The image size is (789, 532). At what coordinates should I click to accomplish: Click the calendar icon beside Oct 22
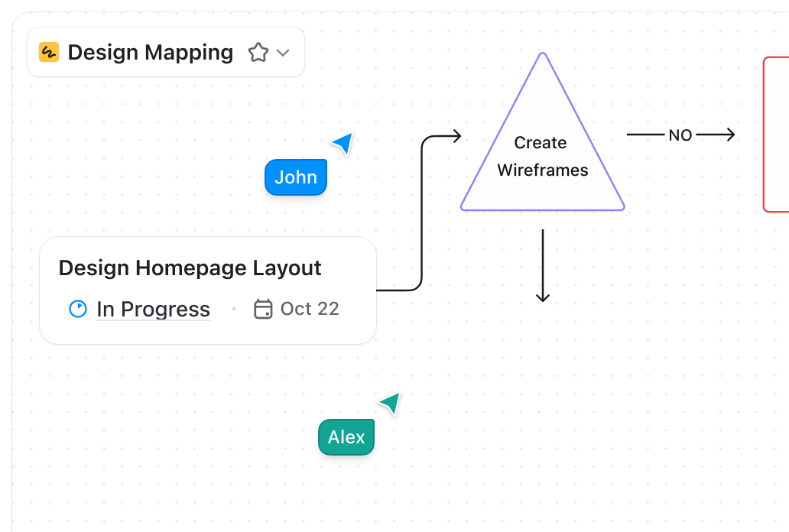pos(263,309)
